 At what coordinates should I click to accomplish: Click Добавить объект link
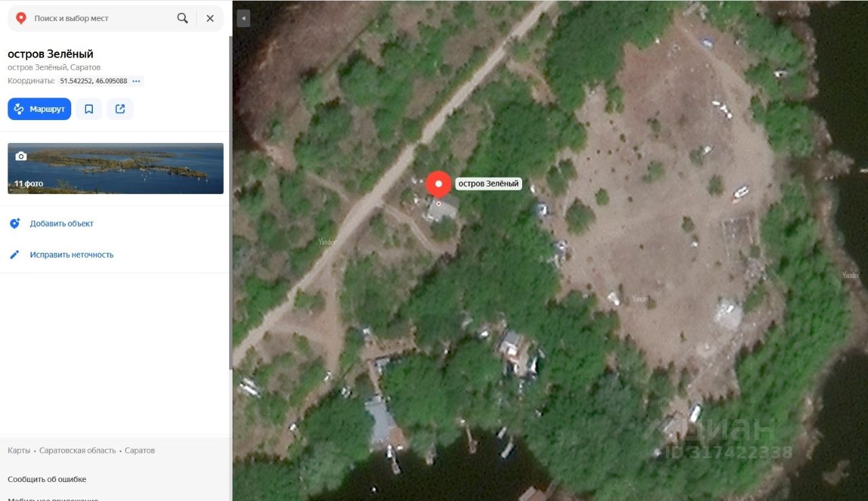(x=62, y=224)
